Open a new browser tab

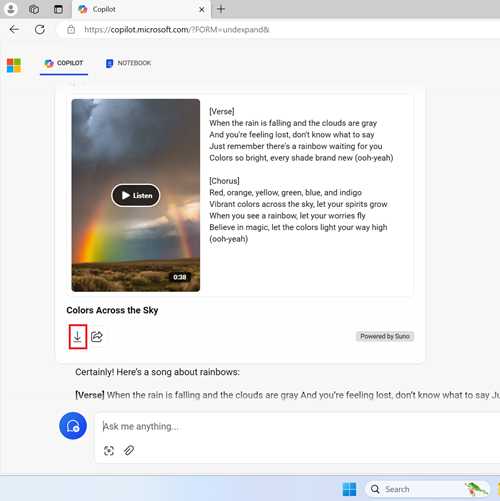click(x=221, y=9)
